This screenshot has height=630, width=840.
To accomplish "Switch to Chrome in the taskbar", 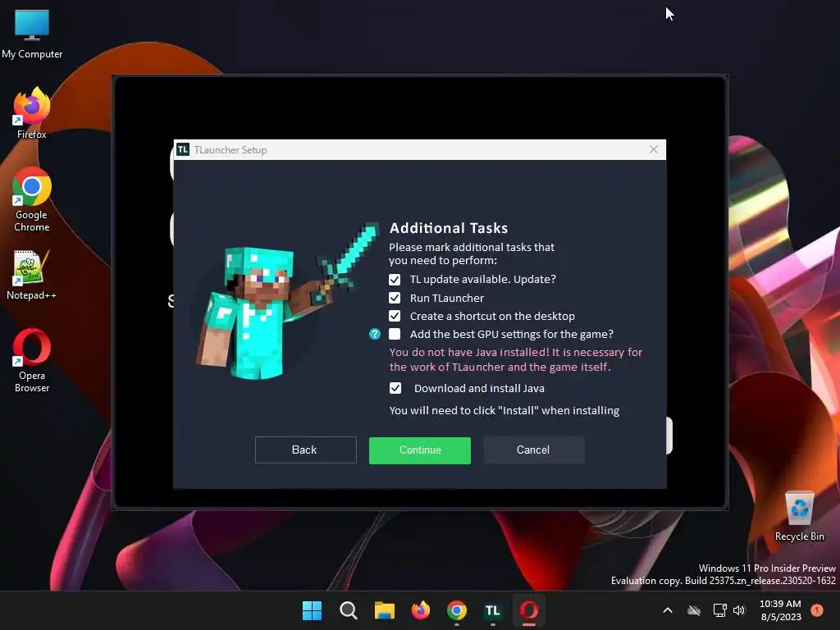I will pyautogui.click(x=457, y=610).
